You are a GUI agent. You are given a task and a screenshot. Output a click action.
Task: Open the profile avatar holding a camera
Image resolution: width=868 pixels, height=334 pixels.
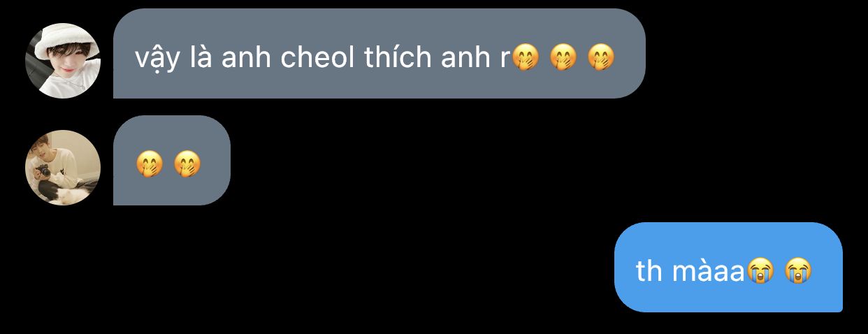(63, 168)
